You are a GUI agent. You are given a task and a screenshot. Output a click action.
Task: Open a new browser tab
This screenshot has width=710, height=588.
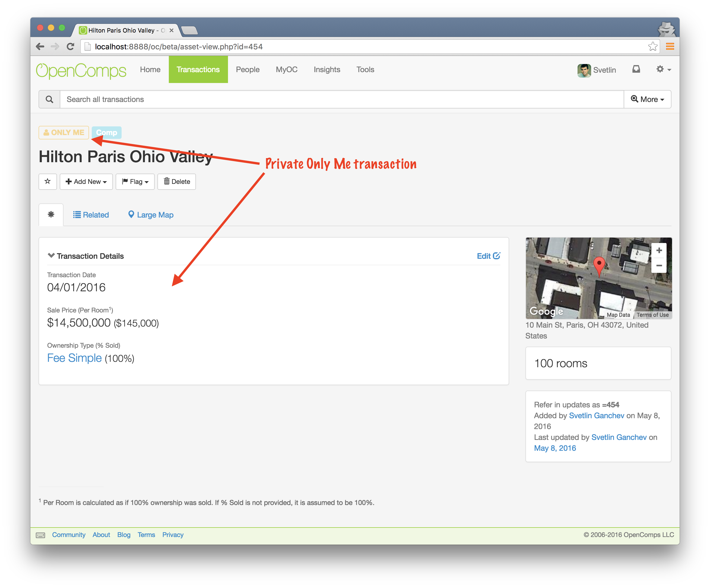(x=189, y=30)
